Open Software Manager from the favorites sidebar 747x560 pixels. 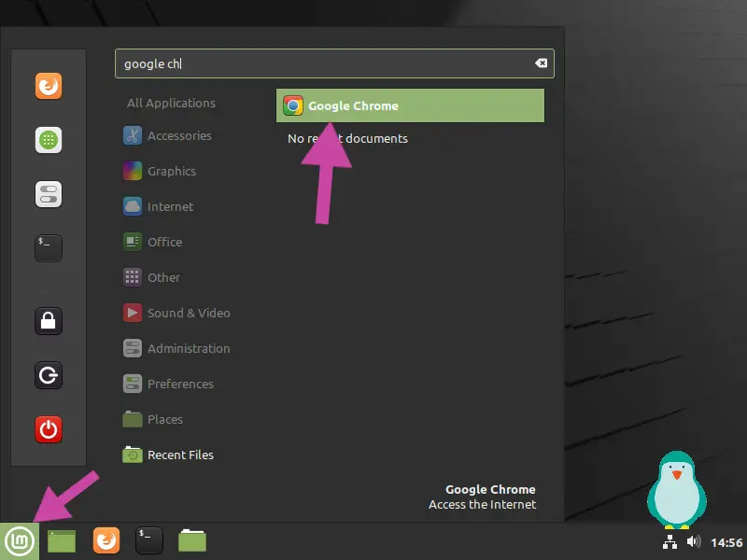point(49,140)
